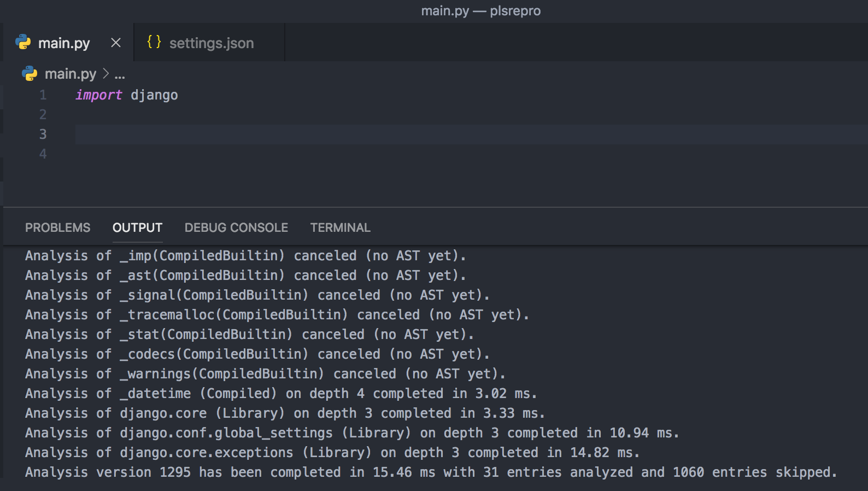Click the django module name on line 1
Viewport: 868px width, 491px height.
tap(154, 95)
